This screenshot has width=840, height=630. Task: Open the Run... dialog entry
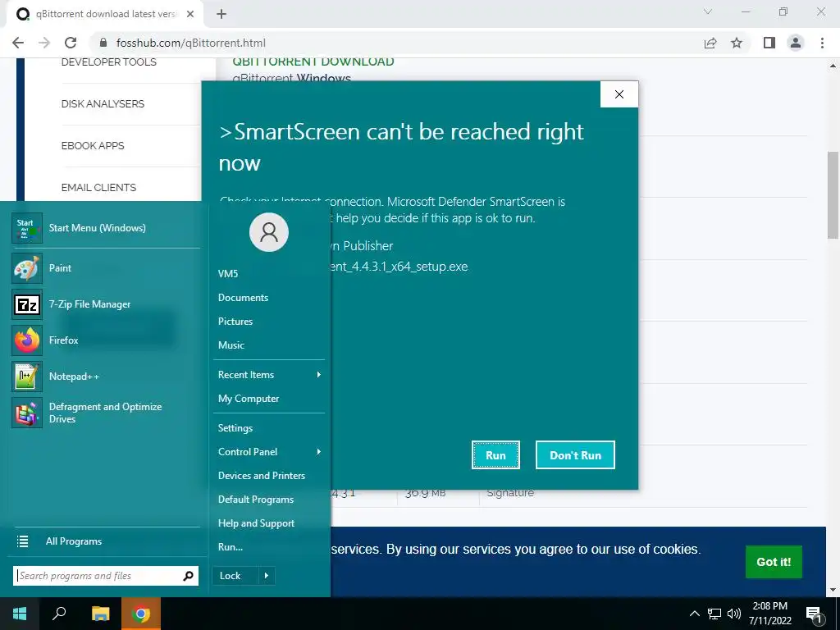point(231,547)
